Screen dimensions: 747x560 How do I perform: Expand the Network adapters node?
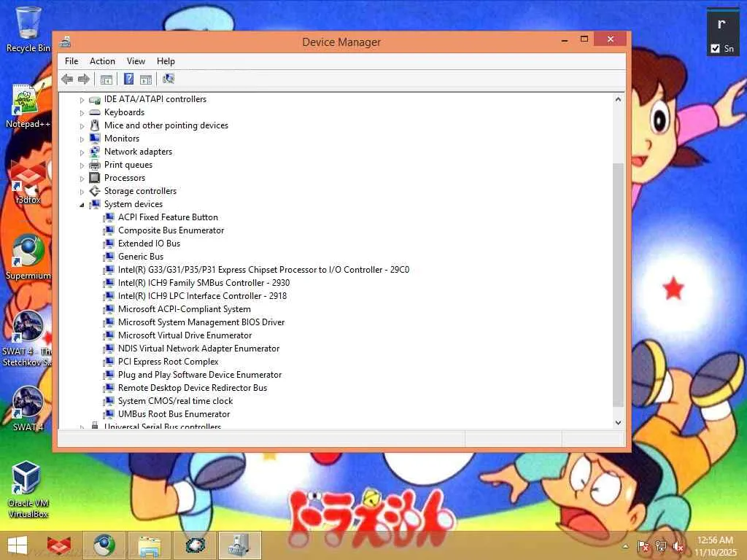(82, 152)
